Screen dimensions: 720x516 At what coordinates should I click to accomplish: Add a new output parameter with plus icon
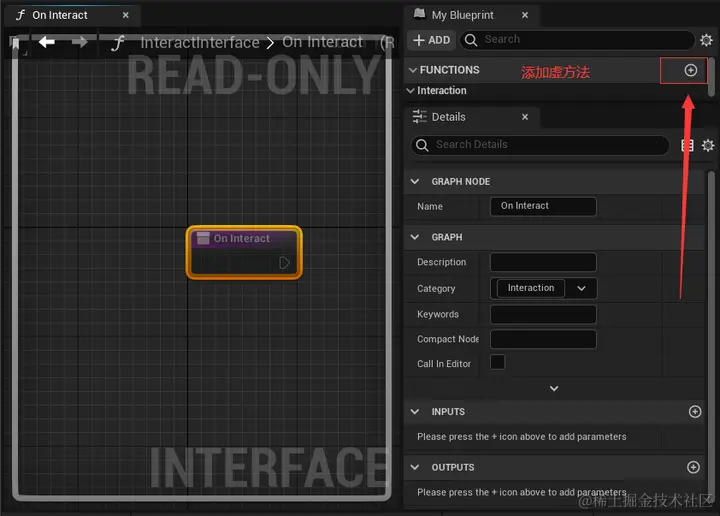[693, 467]
